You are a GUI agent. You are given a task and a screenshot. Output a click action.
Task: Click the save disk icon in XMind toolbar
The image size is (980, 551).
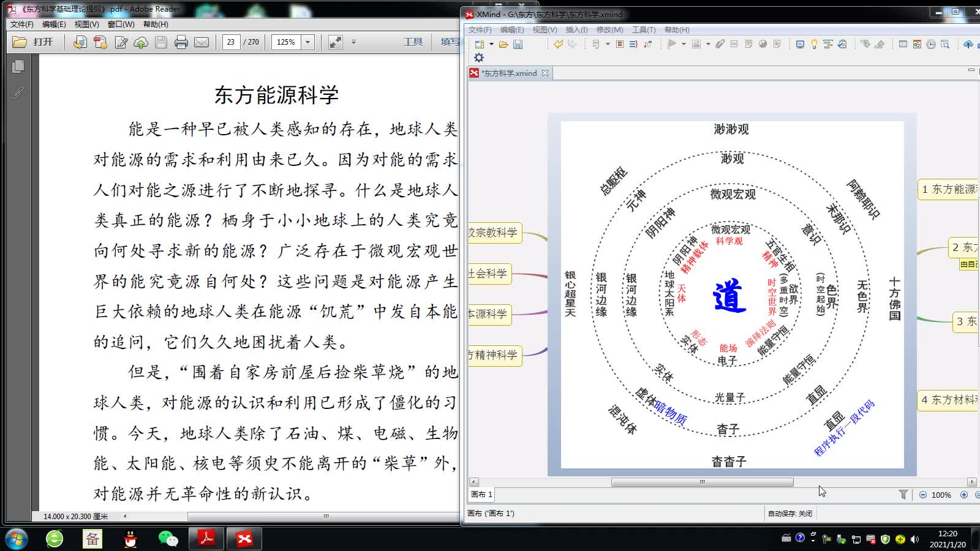coord(518,44)
